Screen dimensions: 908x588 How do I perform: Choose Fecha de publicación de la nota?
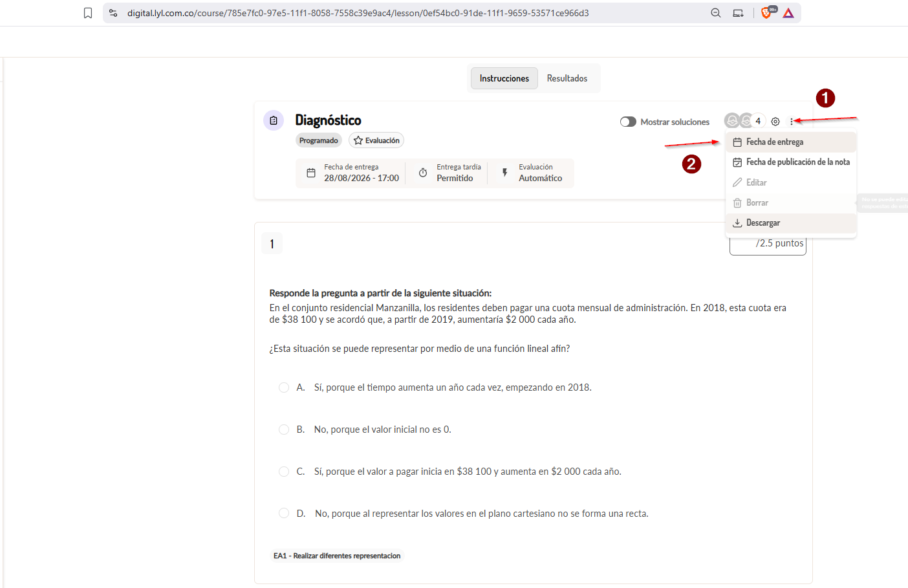[791, 162]
